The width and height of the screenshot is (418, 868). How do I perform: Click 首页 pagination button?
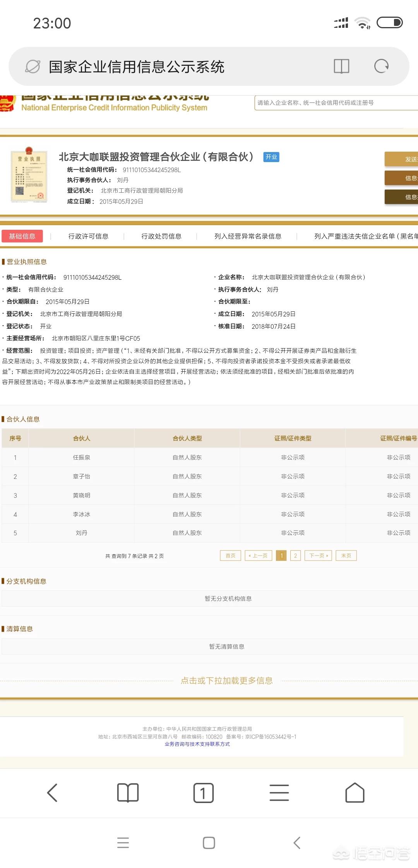pyautogui.click(x=230, y=556)
